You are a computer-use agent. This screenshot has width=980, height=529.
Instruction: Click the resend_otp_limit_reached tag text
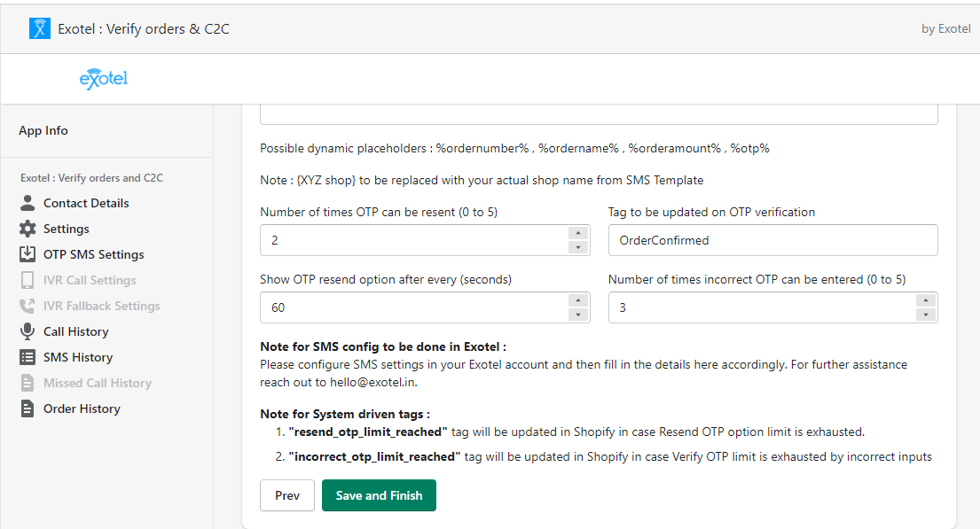(368, 432)
